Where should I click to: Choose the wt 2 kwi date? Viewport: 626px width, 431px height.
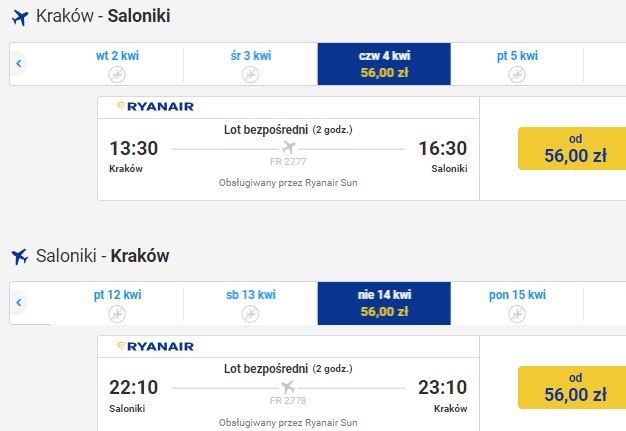point(117,64)
